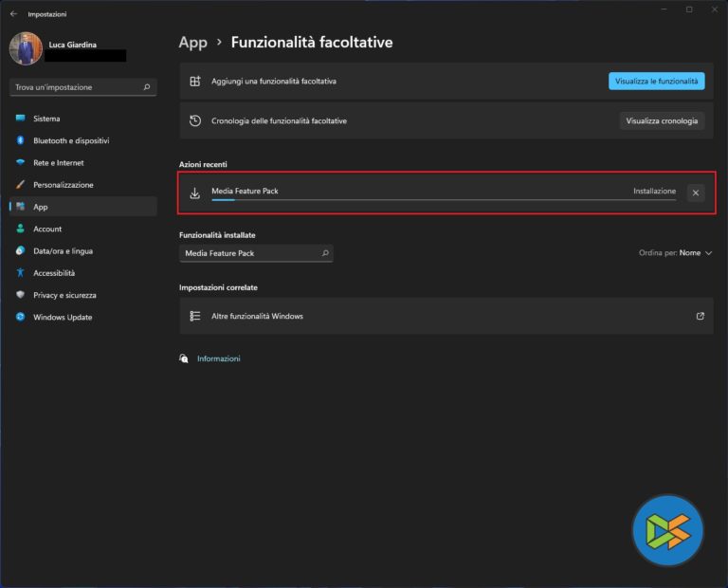Open Accessibilità settings
The height and width of the screenshot is (588, 728).
pyautogui.click(x=54, y=273)
